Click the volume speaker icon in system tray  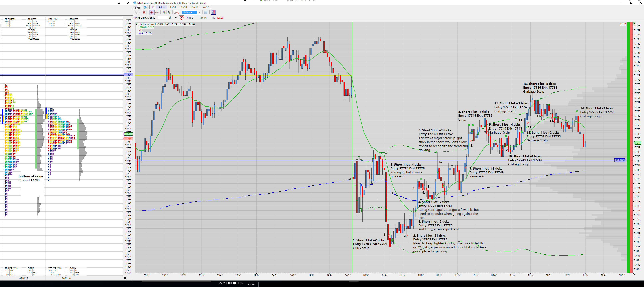[x=230, y=283]
